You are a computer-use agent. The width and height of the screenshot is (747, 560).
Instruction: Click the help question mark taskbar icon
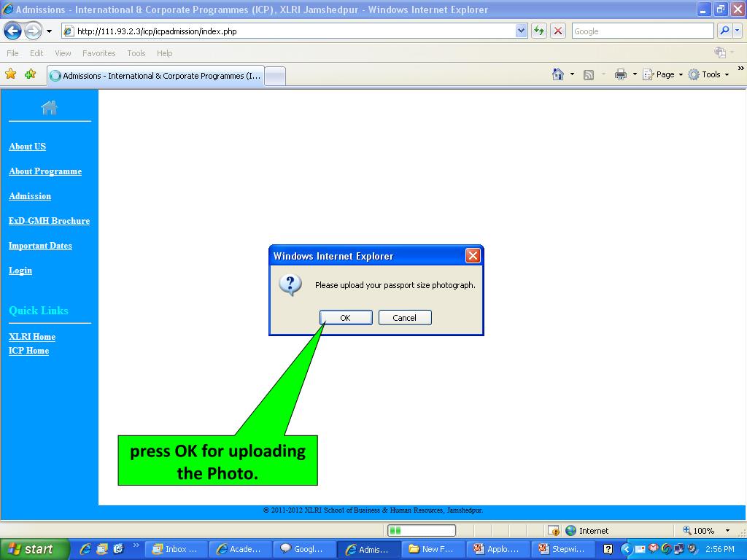tap(608, 549)
